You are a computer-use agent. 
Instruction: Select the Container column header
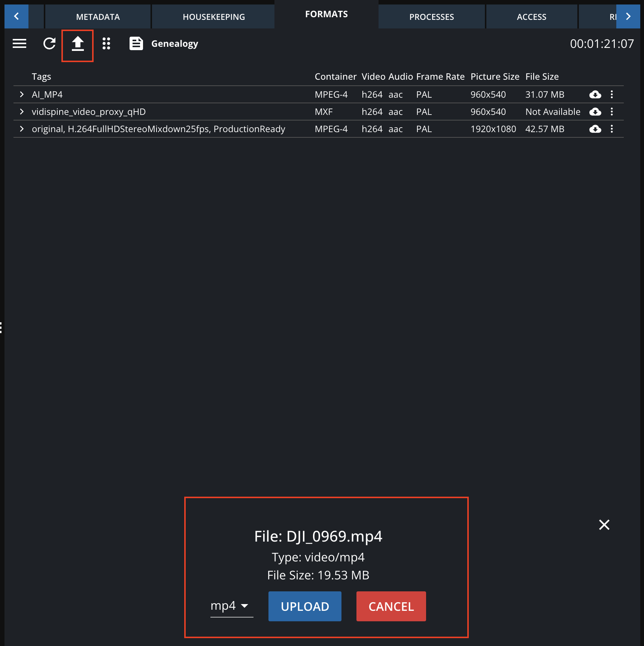click(335, 76)
